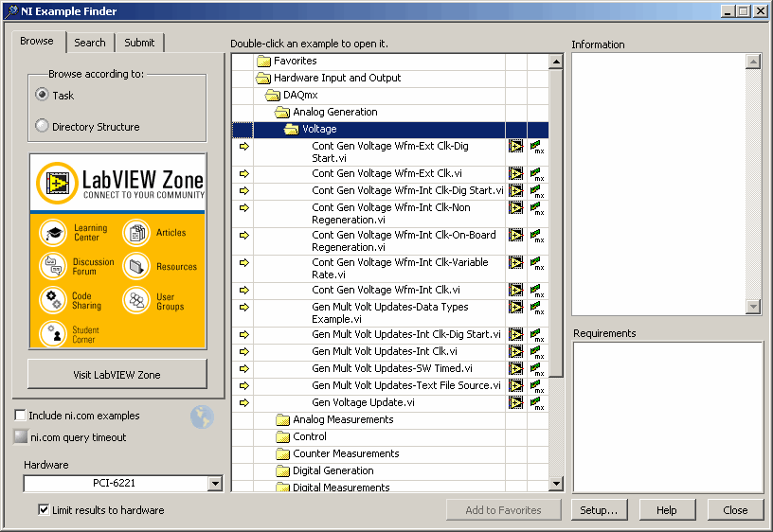This screenshot has width=773, height=532.
Task: Collapse the Analog Generation folder
Action: 282,113
